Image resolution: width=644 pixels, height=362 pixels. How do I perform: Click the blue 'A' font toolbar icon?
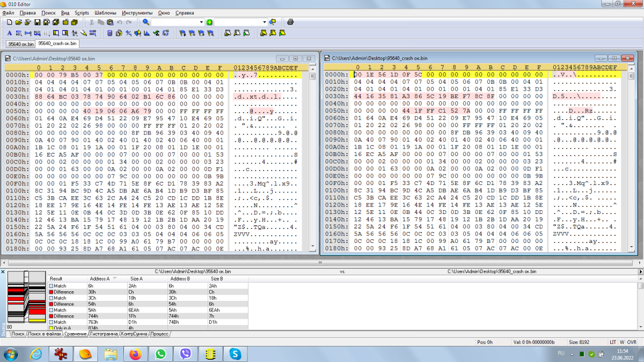coord(9,33)
